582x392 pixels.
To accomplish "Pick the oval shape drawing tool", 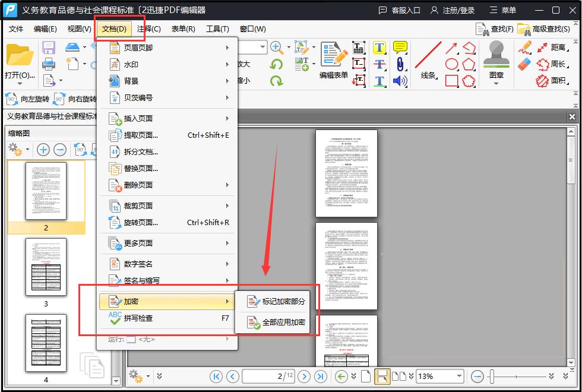I will 452,64.
